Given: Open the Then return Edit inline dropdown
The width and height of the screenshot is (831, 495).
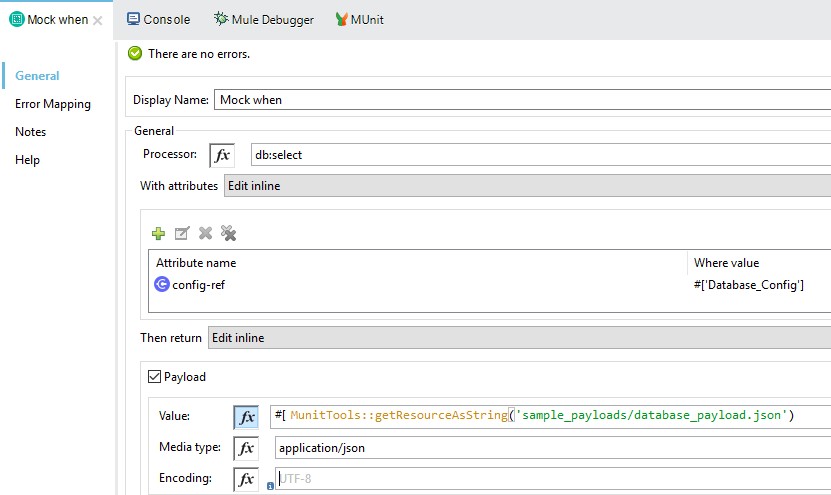Looking at the screenshot, I should pyautogui.click(x=518, y=338).
